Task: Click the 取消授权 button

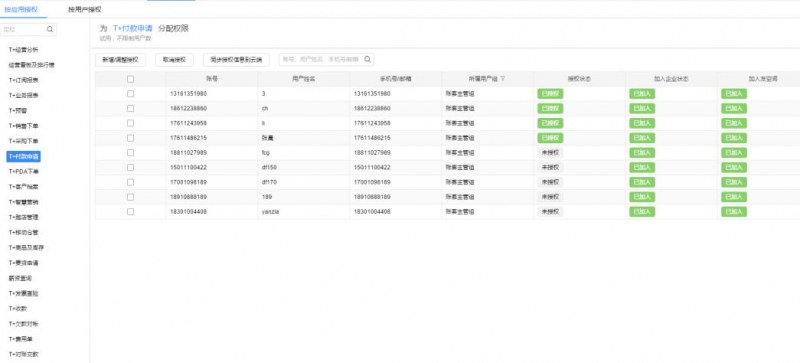Action: pos(174,60)
